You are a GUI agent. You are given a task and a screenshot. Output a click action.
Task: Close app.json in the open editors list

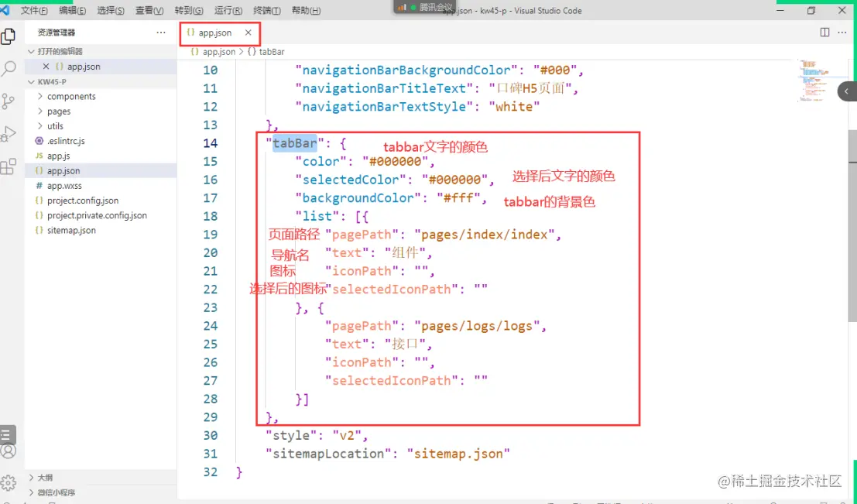pos(46,67)
